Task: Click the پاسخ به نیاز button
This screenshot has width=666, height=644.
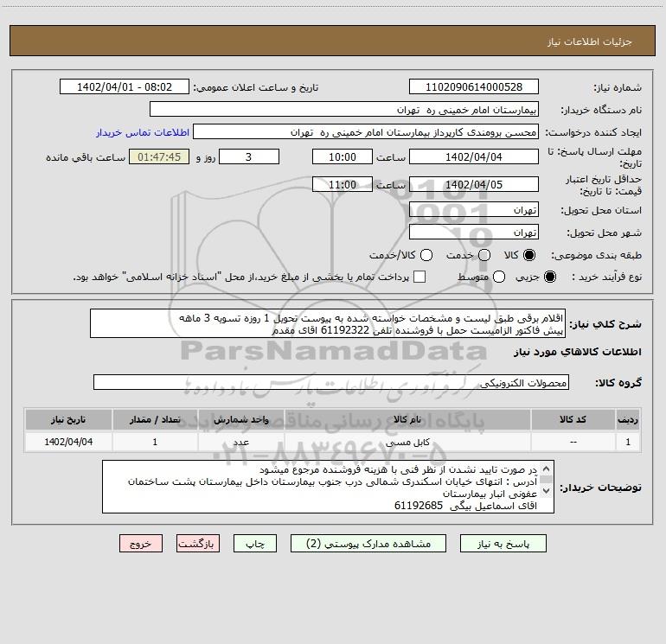Action: click(x=503, y=544)
